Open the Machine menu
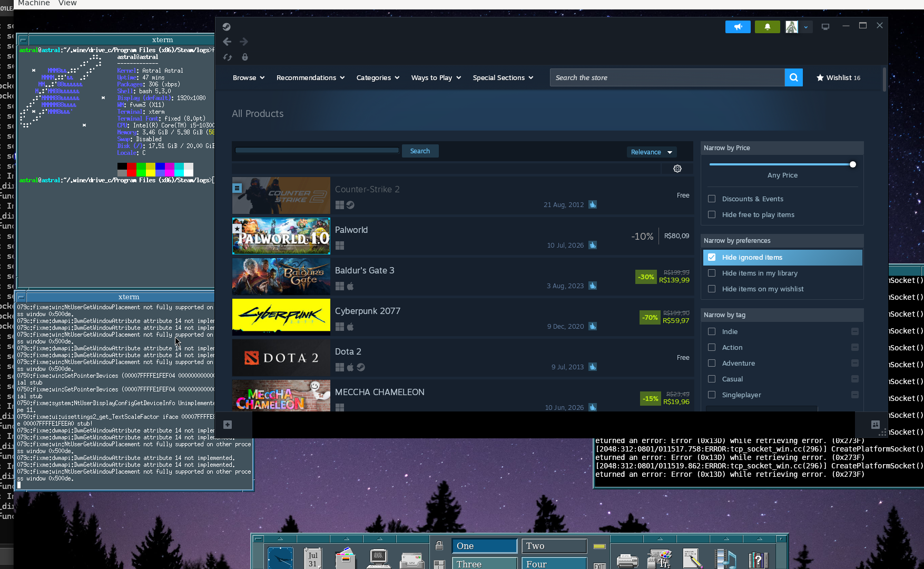 [x=34, y=3]
